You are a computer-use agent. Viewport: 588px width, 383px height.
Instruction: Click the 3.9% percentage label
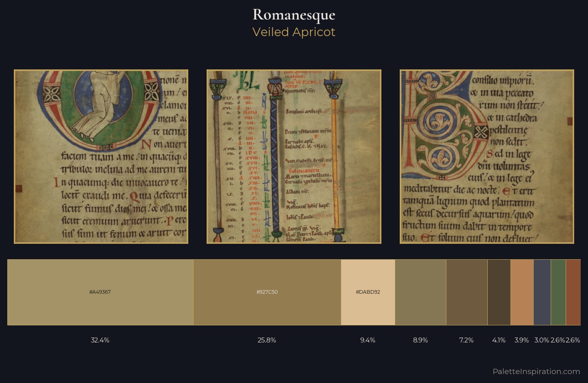(x=522, y=340)
